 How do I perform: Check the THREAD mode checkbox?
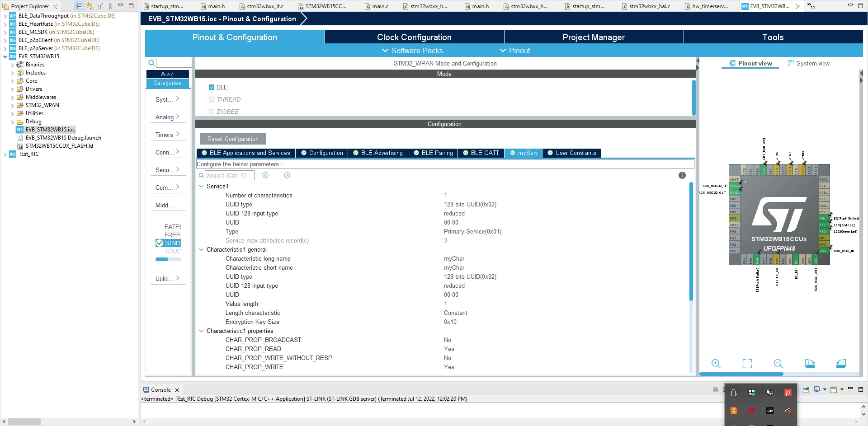click(212, 99)
